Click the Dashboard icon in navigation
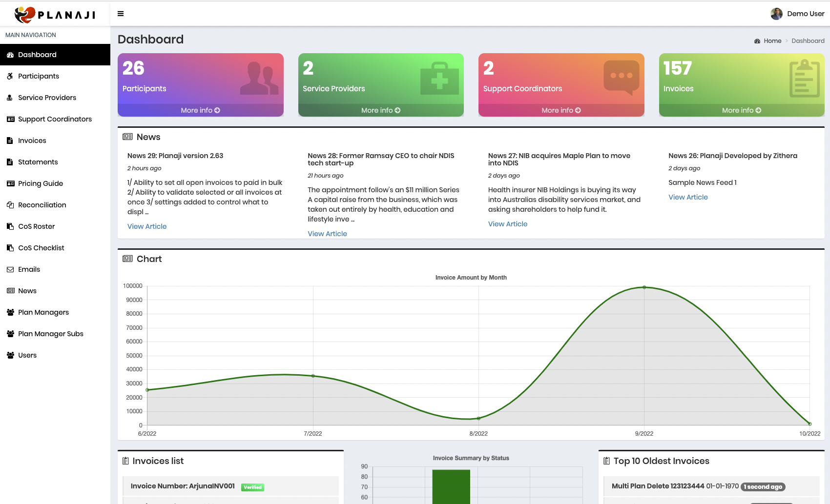 click(10, 55)
